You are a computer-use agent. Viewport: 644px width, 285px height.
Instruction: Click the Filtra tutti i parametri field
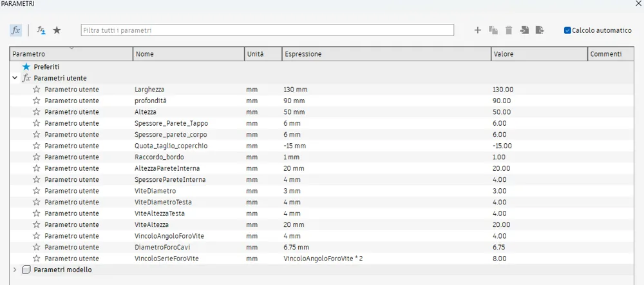(267, 30)
